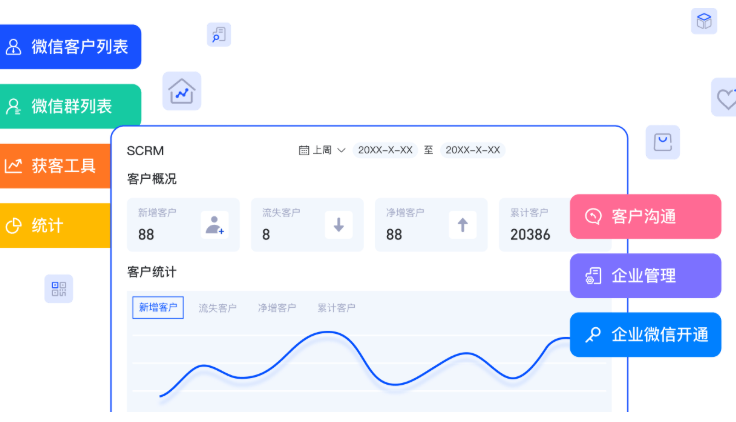Click the SCRM title text
Image resolution: width=736 pixels, height=422 pixels.
[145, 151]
